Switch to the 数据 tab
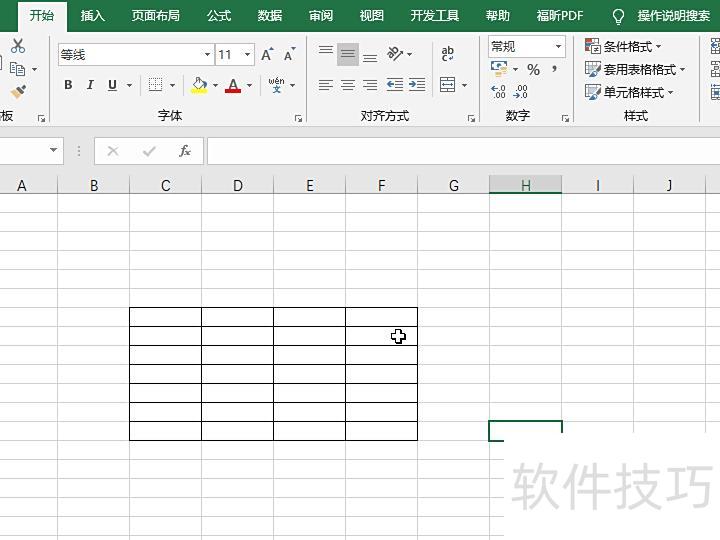This screenshot has width=720, height=540. 270,16
